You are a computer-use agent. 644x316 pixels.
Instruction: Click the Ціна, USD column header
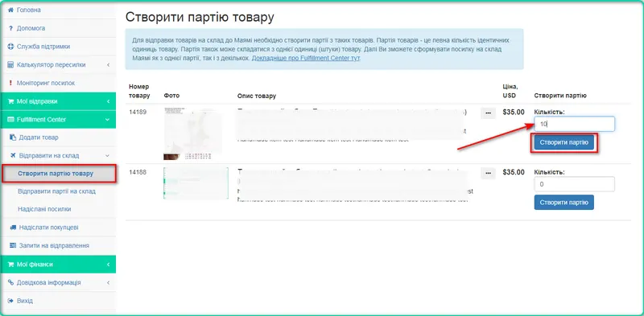coord(510,91)
